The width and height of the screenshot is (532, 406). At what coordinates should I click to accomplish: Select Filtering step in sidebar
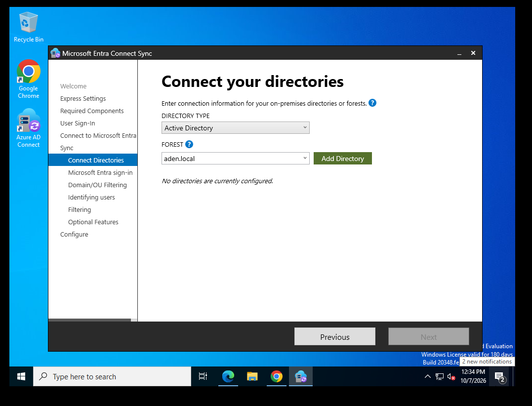tap(80, 209)
